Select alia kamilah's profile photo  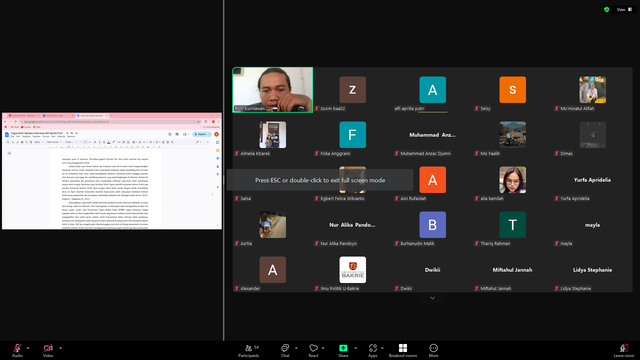pos(513,180)
